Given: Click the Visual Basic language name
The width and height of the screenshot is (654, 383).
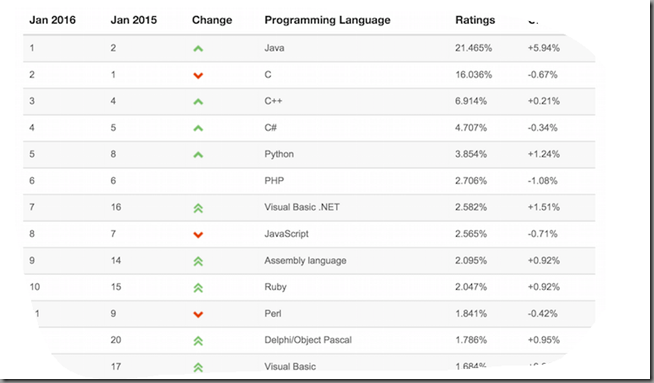Looking at the screenshot, I should click(290, 367).
